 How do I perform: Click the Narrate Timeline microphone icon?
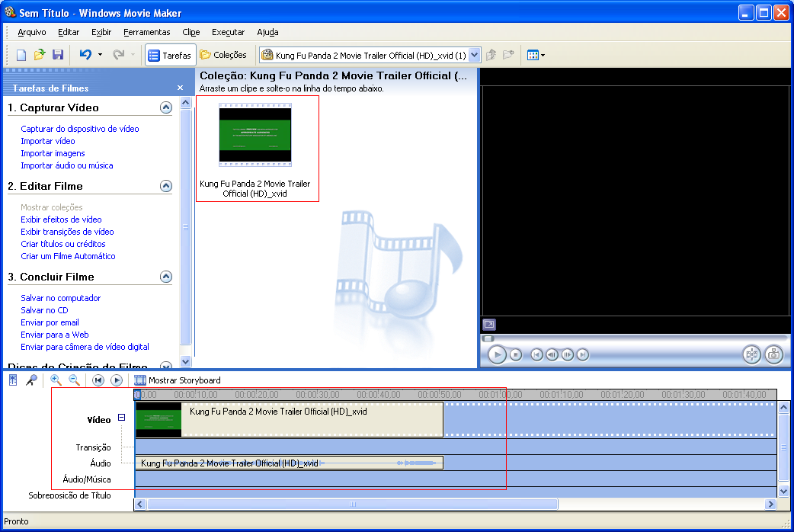point(31,380)
